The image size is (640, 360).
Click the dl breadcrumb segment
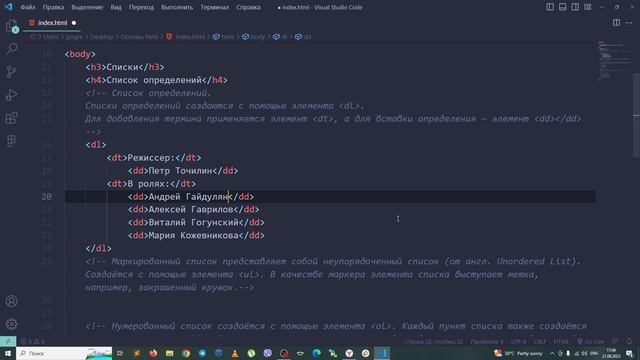280,37
